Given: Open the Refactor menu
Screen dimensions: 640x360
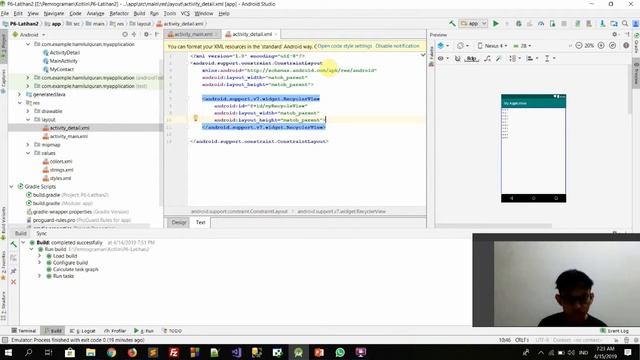Looking at the screenshot, I should click(x=119, y=13).
